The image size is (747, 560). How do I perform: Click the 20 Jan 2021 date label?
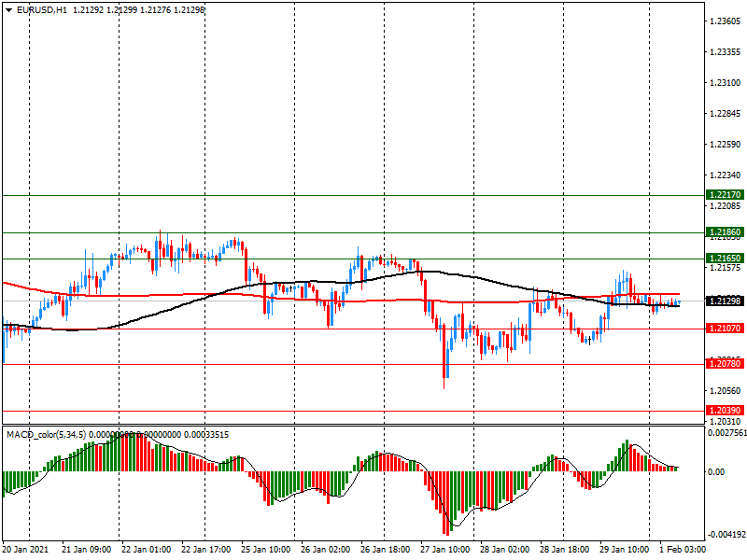pyautogui.click(x=28, y=550)
